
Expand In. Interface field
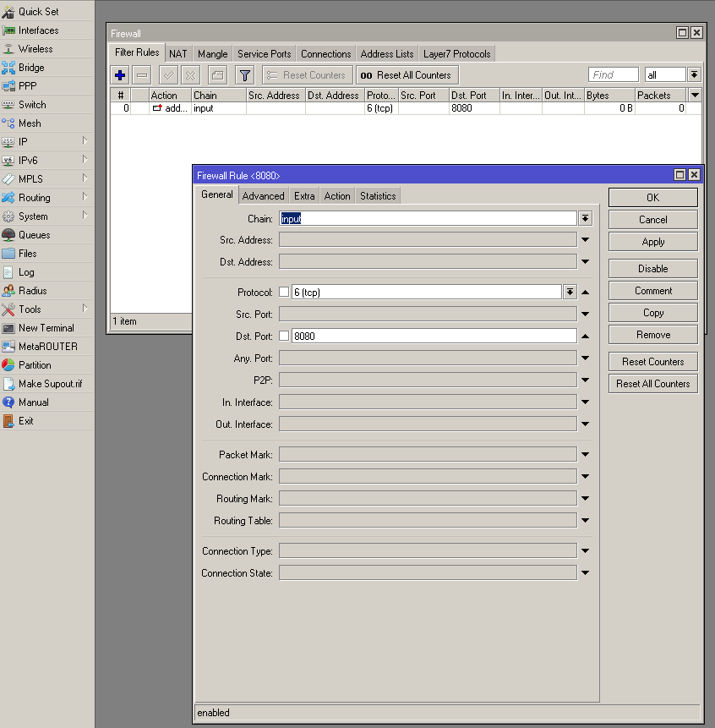[586, 402]
